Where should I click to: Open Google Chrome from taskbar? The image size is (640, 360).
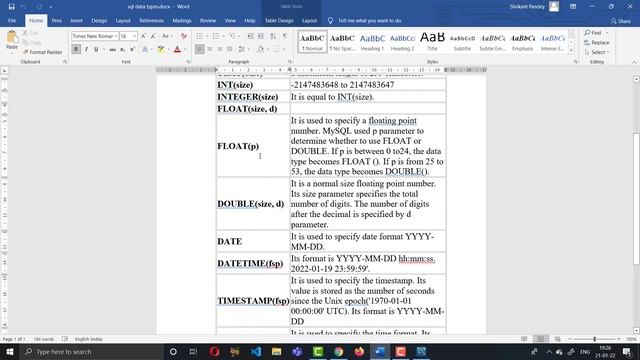(x=338, y=351)
